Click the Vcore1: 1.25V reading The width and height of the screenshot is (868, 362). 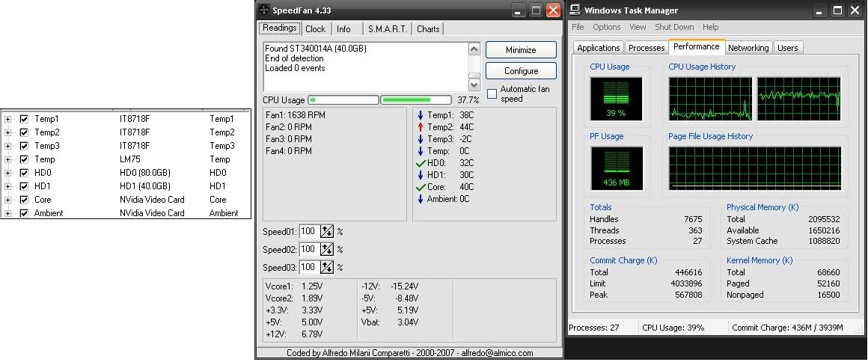[295, 286]
